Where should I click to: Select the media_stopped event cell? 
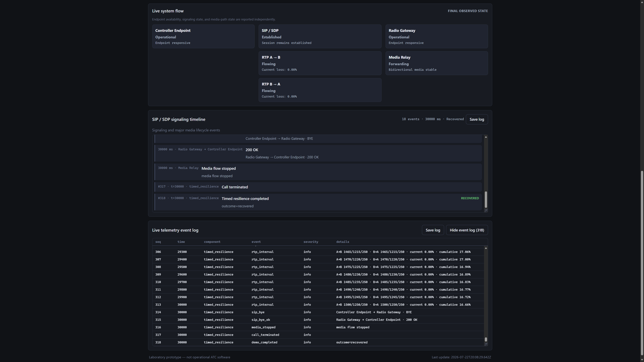click(263, 327)
